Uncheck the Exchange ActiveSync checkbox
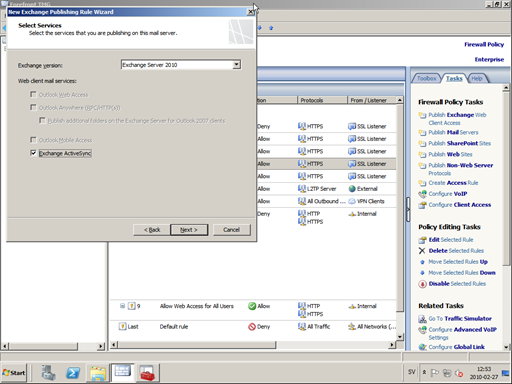Screen dimensions: 512x384 [33, 153]
